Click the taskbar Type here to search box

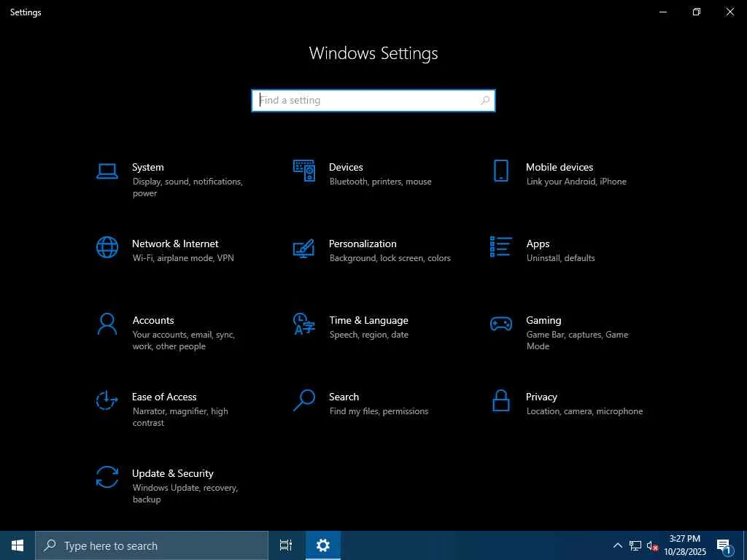(152, 545)
